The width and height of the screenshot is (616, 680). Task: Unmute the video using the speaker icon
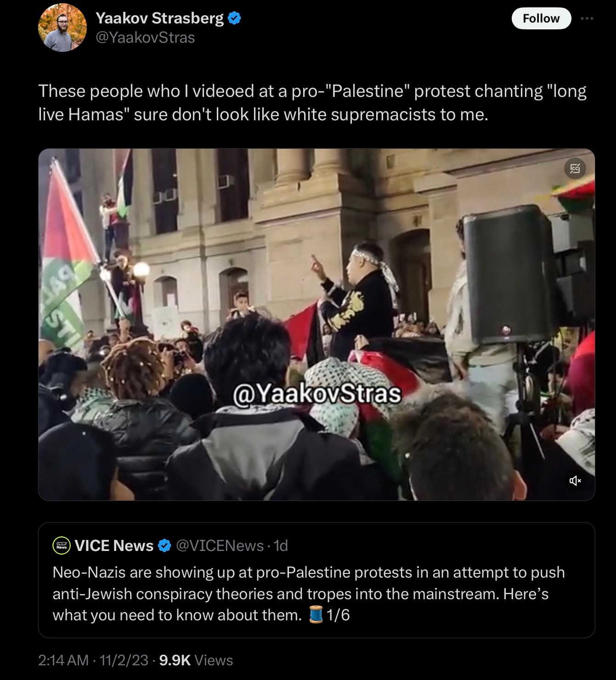pos(575,481)
